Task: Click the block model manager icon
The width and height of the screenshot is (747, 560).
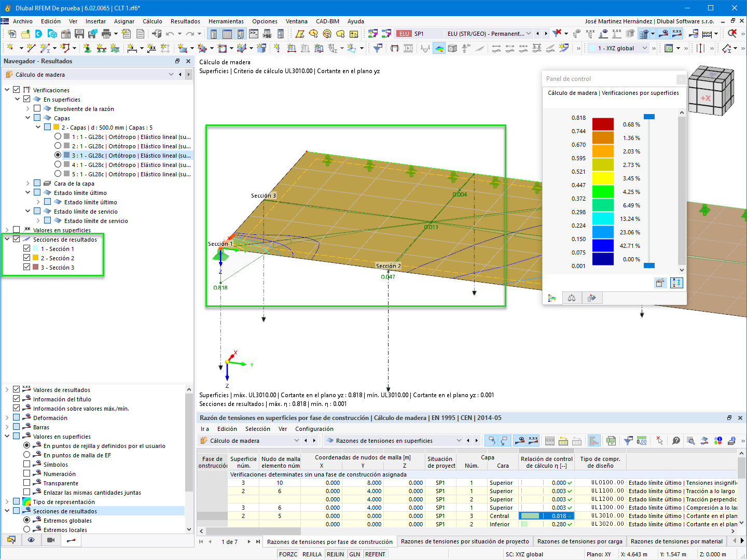Action: (x=52, y=34)
